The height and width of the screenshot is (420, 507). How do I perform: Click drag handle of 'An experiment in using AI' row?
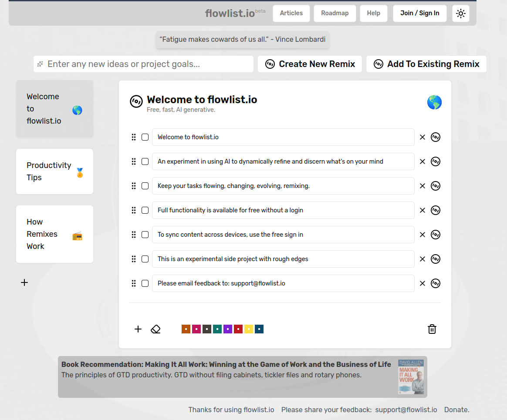134,161
